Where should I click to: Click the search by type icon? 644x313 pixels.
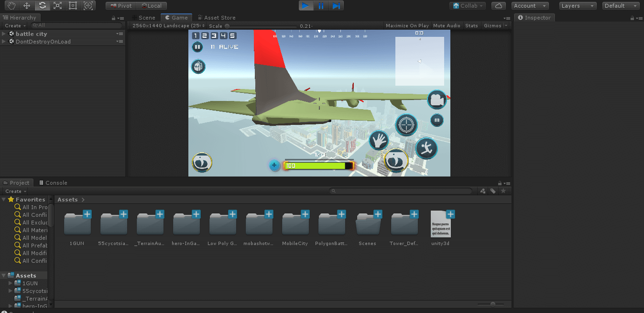pyautogui.click(x=483, y=191)
